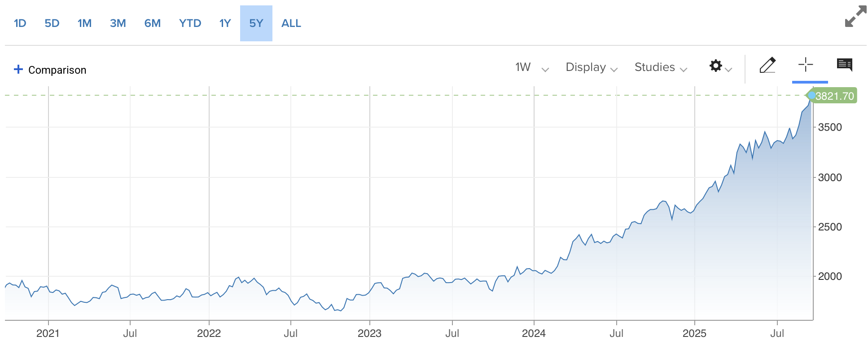Click the 3821.70 current price label
The height and width of the screenshot is (345, 868).
pos(834,96)
